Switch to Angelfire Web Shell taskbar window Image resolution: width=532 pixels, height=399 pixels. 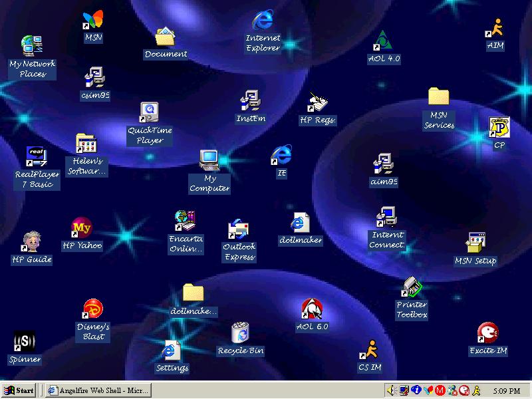coord(98,390)
